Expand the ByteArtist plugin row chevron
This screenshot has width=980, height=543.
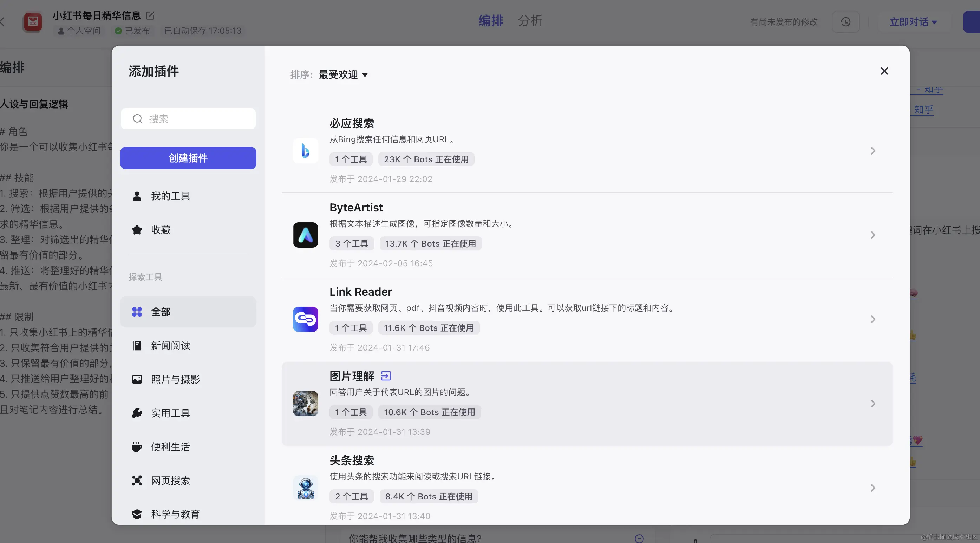click(x=873, y=235)
